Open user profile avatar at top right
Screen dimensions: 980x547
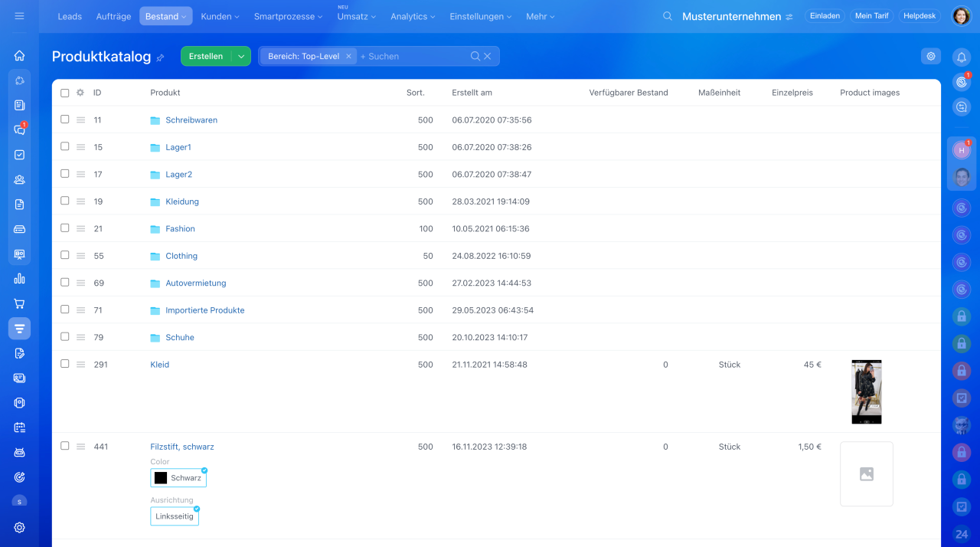tap(961, 16)
